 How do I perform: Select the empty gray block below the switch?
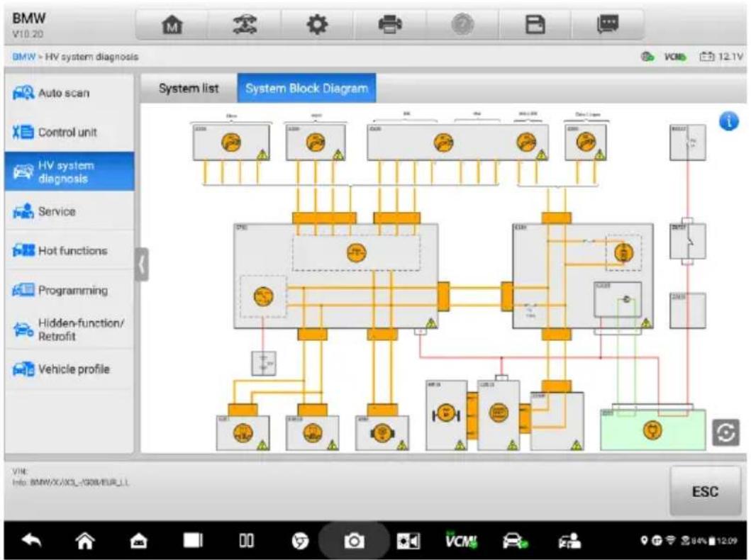click(687, 310)
